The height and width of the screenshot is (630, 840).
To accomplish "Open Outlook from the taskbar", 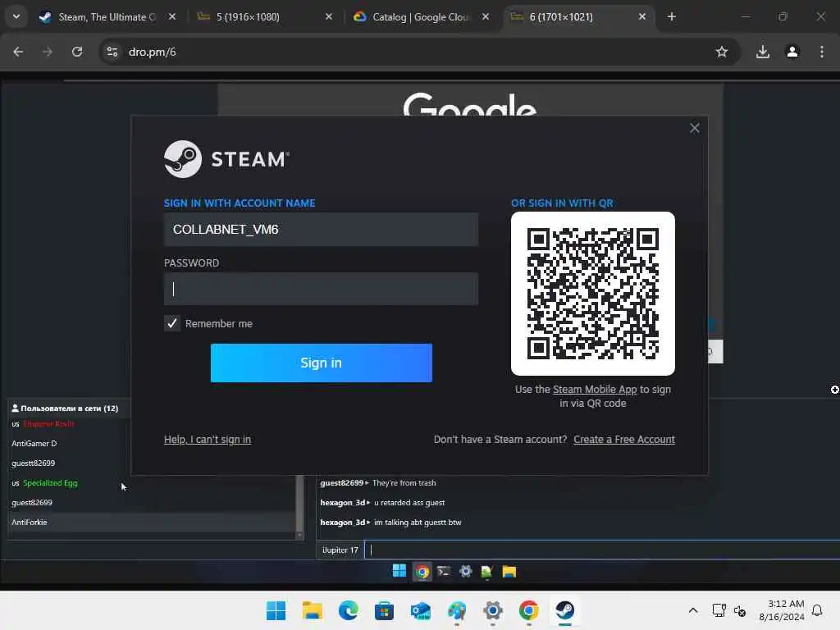I will pyautogui.click(x=421, y=610).
